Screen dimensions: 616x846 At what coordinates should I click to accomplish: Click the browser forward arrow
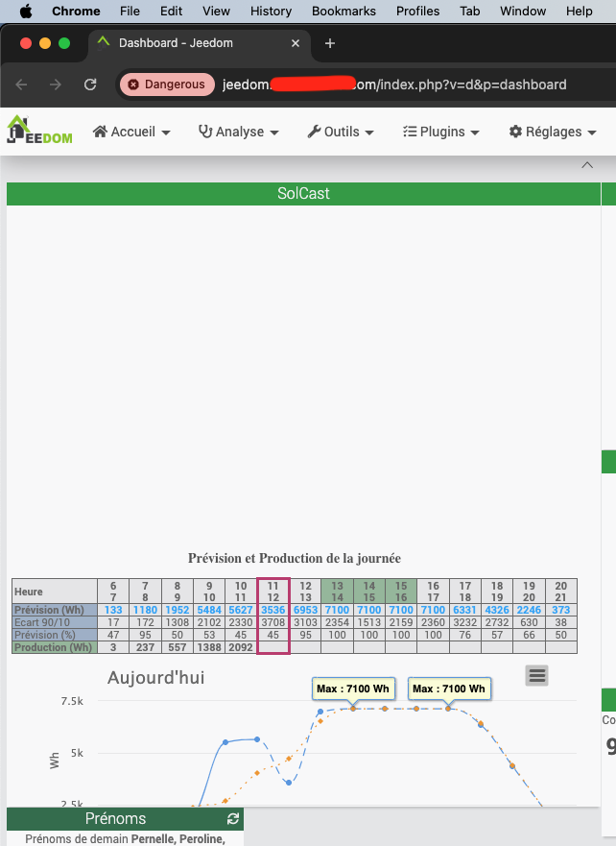coord(56,85)
